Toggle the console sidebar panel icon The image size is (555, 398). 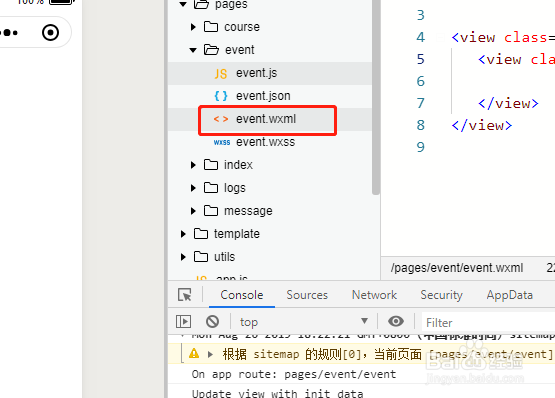(183, 322)
